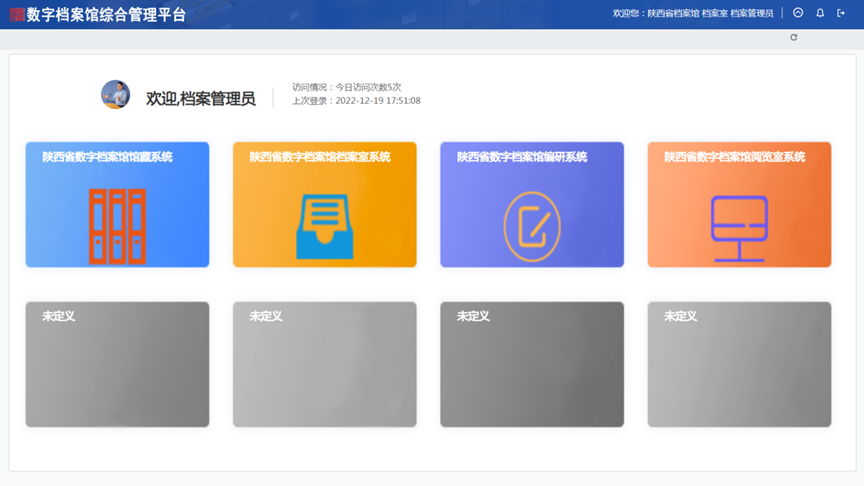Click the 数字档案馆综合管理平台 title
This screenshot has width=864, height=486.
point(106,15)
